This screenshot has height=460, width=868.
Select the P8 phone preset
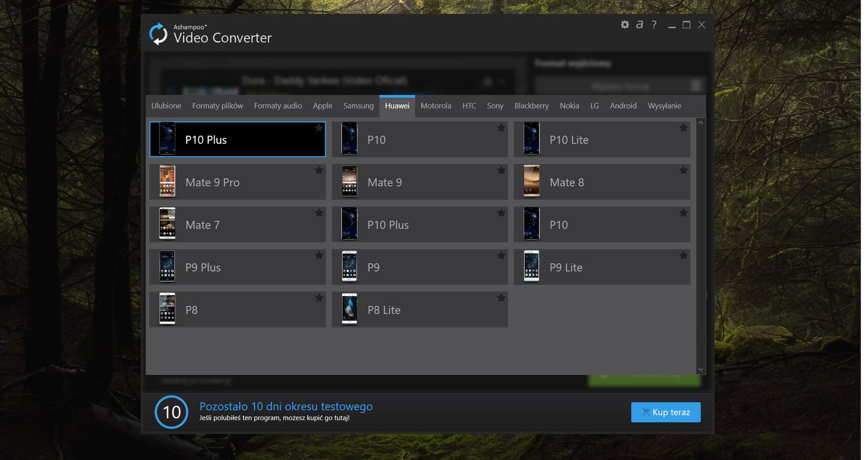[238, 309]
